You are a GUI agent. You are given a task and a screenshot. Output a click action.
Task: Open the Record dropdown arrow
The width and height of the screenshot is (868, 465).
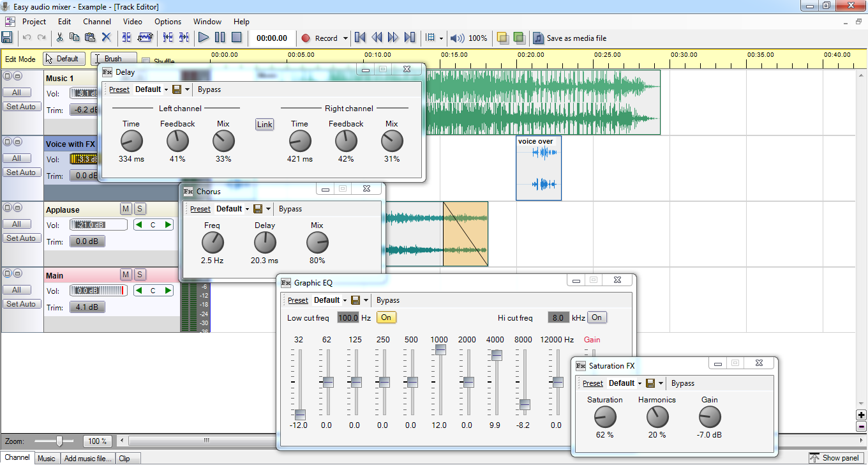[345, 38]
